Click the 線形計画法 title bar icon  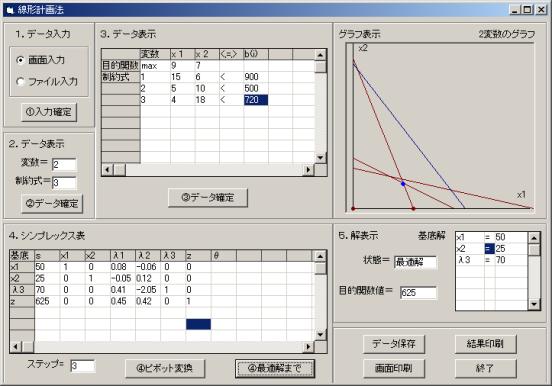tap(10, 10)
